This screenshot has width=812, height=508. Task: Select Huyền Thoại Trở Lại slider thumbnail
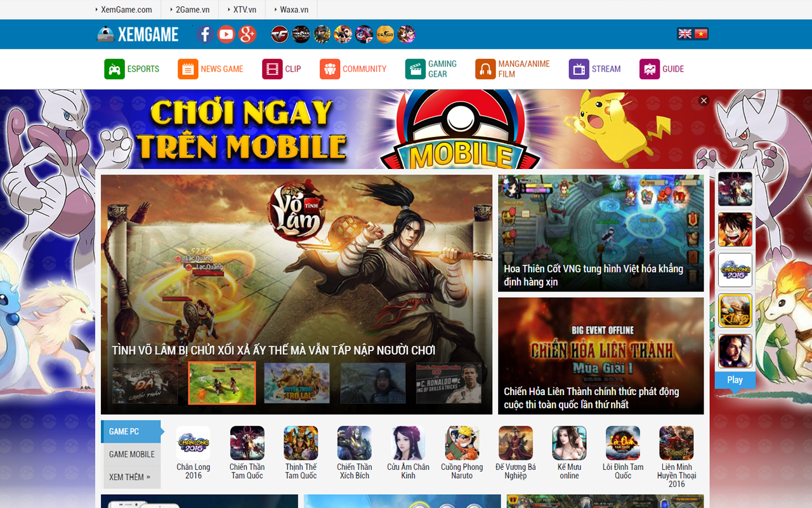[x=297, y=383]
